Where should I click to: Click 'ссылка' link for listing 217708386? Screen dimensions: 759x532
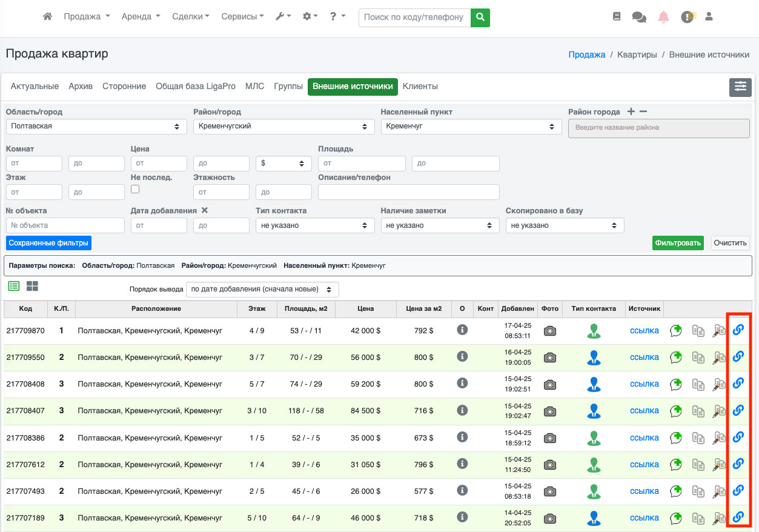click(644, 437)
